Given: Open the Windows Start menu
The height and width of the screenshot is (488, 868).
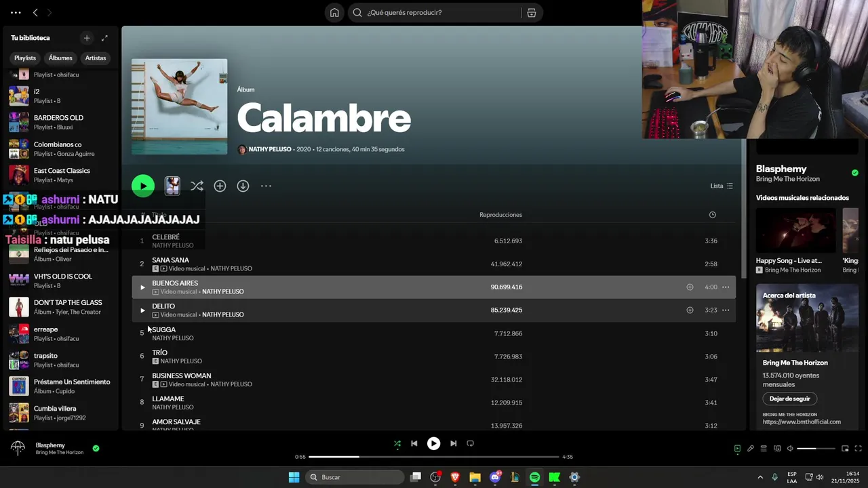Looking at the screenshot, I should [294, 477].
